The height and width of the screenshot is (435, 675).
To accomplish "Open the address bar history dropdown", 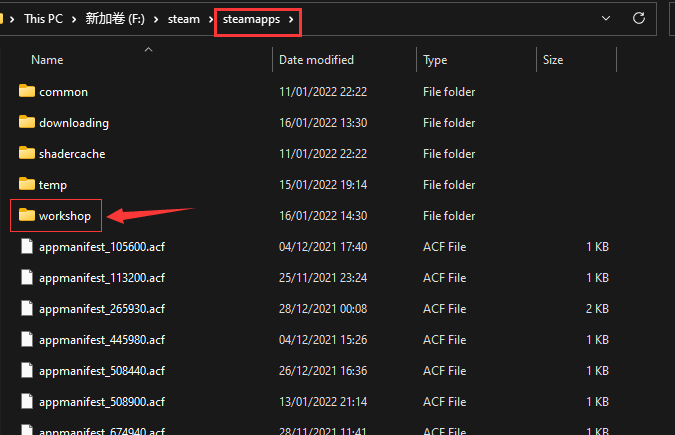I will pos(606,19).
